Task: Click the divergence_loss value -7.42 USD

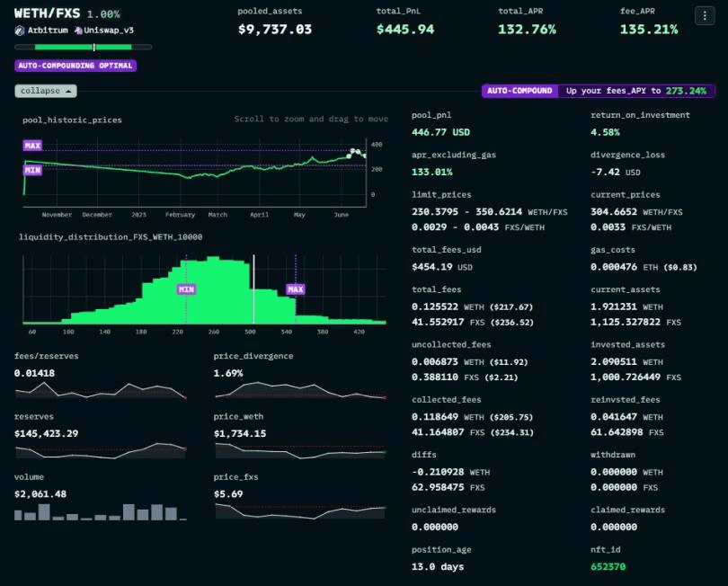Action: point(615,173)
